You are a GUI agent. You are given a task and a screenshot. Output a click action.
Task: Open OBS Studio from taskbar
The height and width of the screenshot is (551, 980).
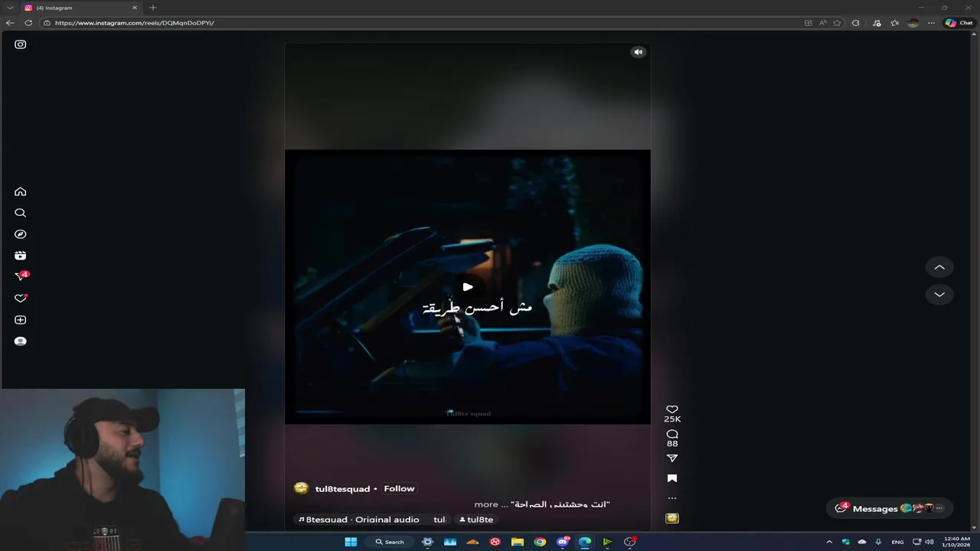[x=630, y=542]
